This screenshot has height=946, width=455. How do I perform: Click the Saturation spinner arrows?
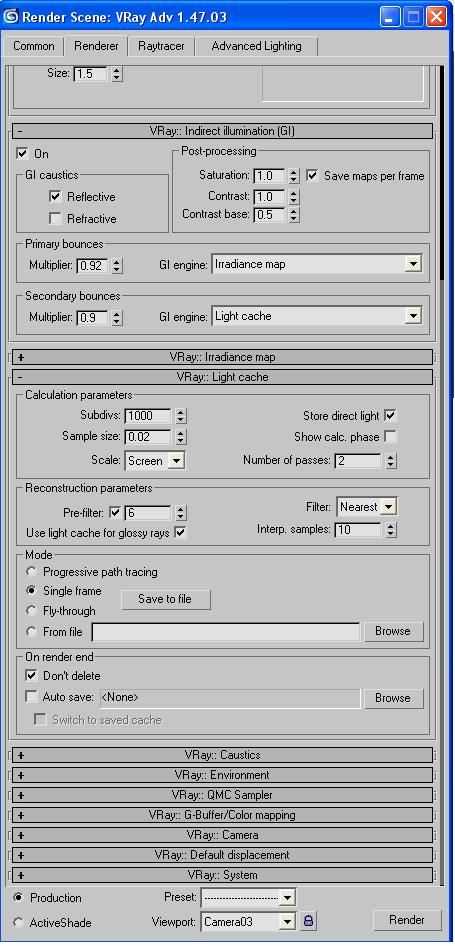click(x=293, y=176)
